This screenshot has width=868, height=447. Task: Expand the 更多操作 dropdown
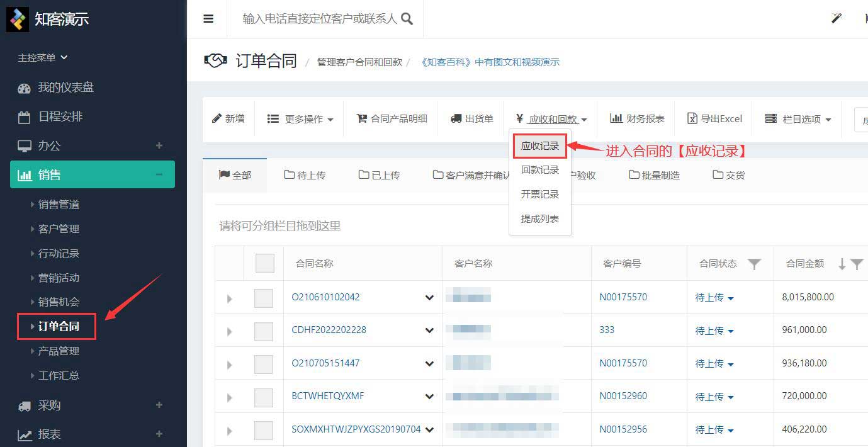pos(300,119)
